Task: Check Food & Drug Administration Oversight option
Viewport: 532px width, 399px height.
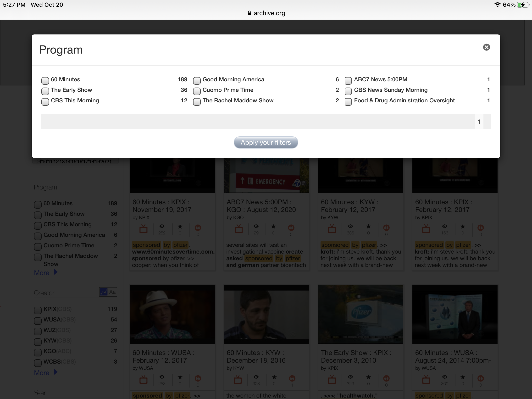Action: [348, 102]
